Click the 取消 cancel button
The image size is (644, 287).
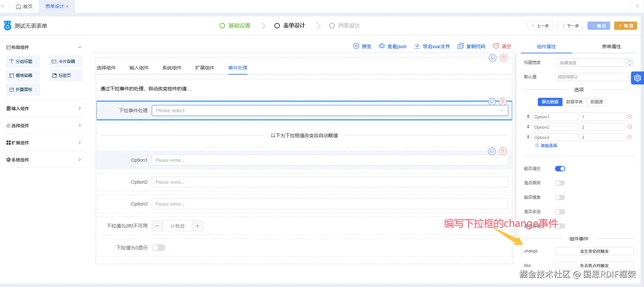[x=626, y=26]
